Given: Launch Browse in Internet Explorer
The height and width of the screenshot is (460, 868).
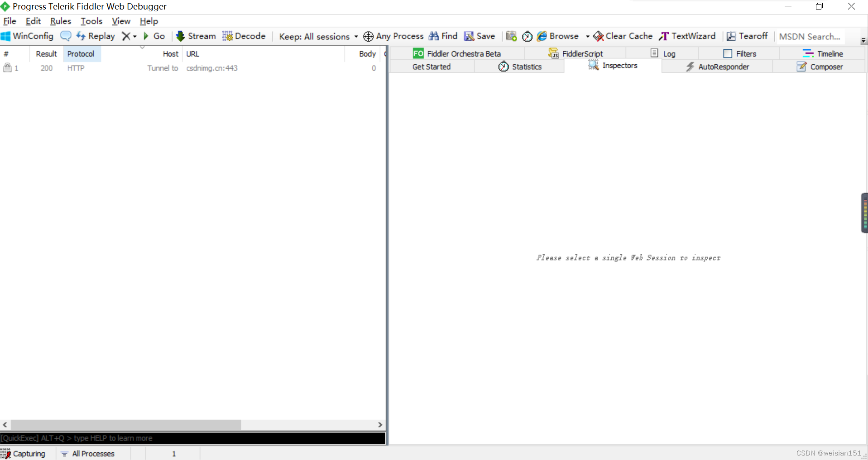Looking at the screenshot, I should [x=558, y=36].
